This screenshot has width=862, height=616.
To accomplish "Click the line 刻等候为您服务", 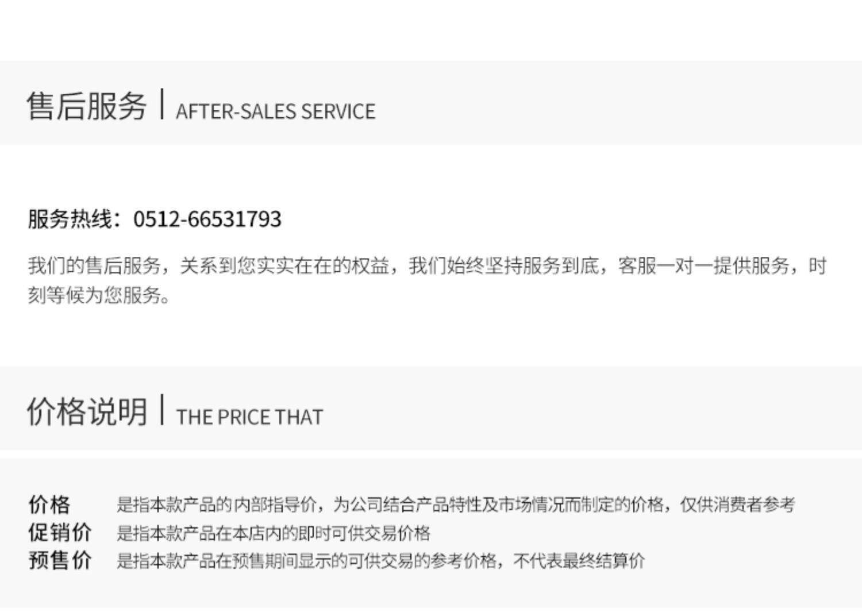I will point(98,295).
